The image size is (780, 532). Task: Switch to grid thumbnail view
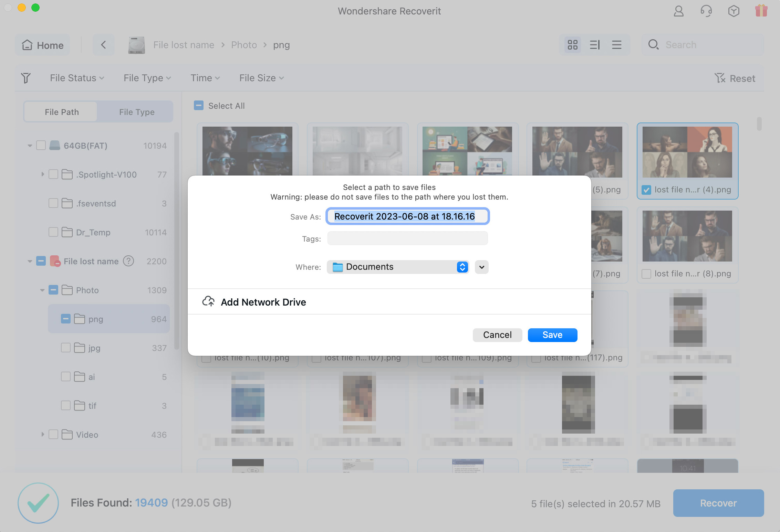point(572,45)
